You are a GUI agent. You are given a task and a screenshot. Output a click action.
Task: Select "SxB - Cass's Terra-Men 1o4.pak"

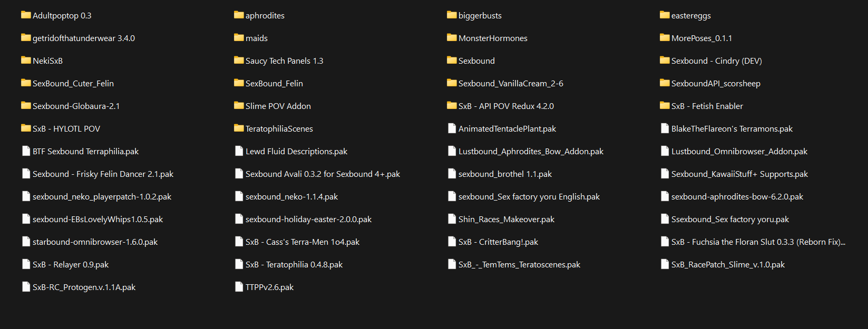click(303, 242)
